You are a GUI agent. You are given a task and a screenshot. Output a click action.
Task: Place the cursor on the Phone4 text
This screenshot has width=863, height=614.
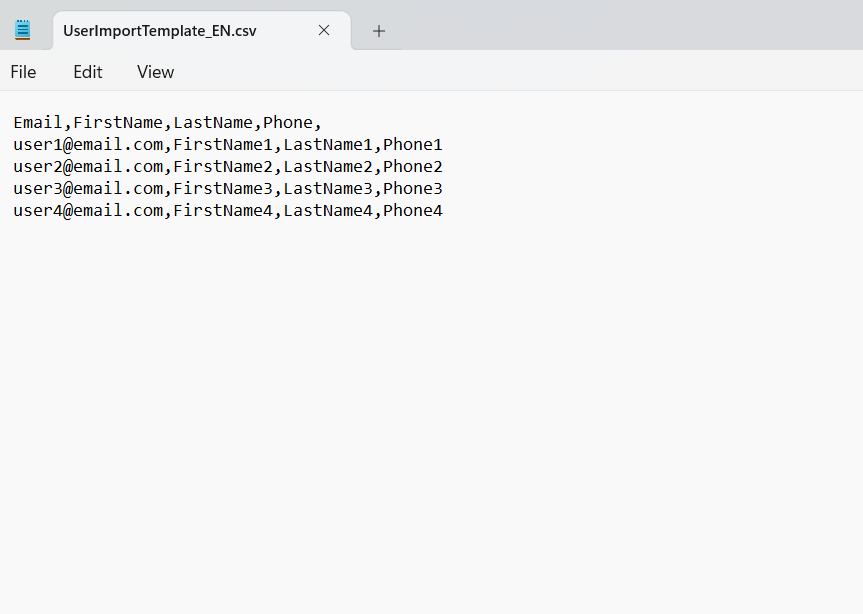[x=412, y=210]
